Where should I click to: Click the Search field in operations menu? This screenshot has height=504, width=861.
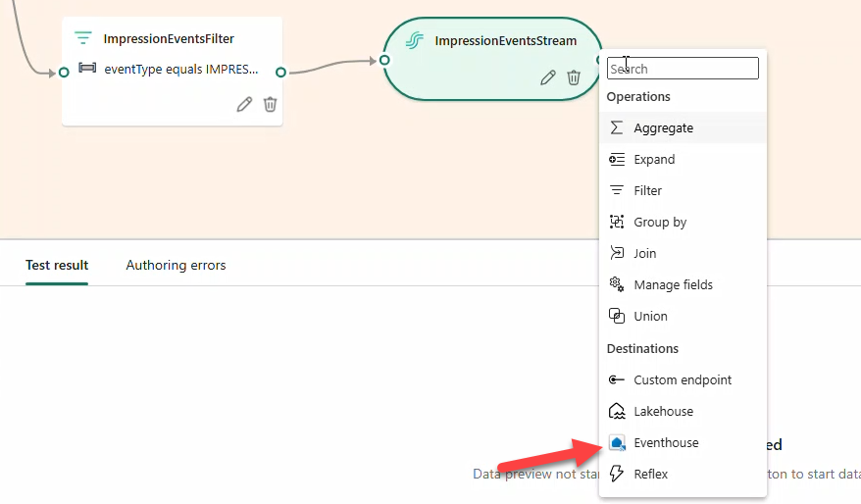pyautogui.click(x=683, y=69)
